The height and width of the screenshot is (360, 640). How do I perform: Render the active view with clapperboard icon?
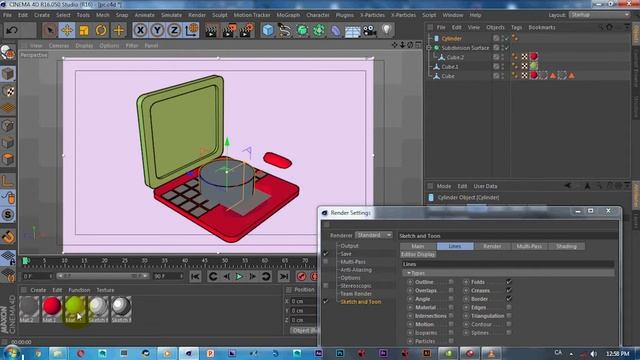(x=211, y=31)
